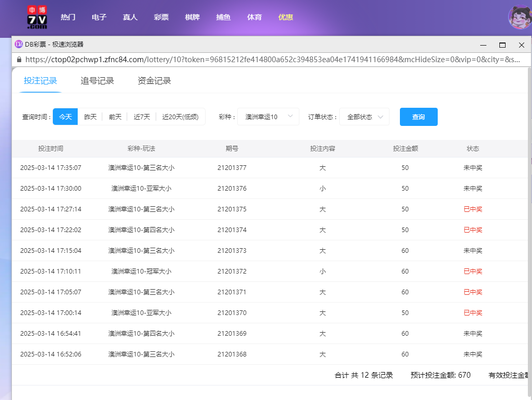532x400 pixels.
Task: Switch to the 追号记录 tab
Action: [97, 81]
